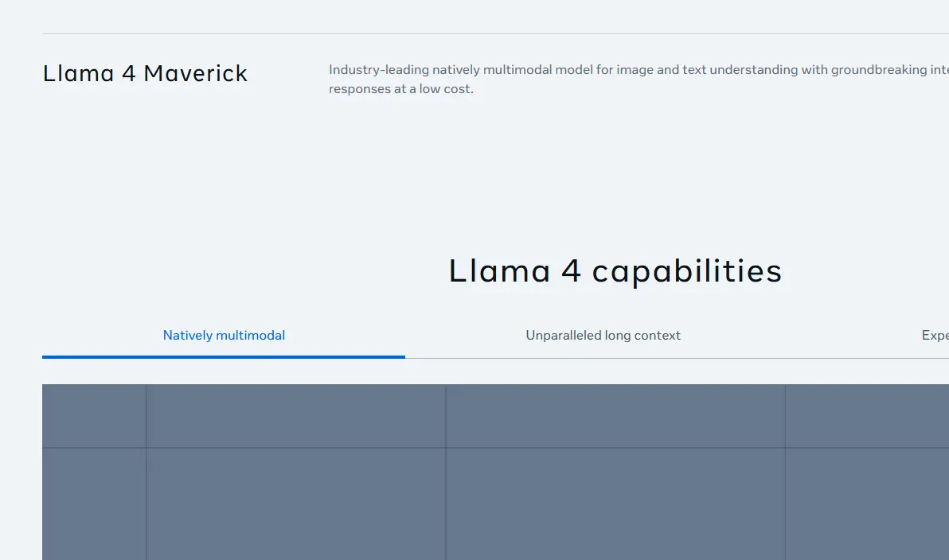Click the gray-blue multimodal preview image
Image resolution: width=949 pixels, height=560 pixels.
tap(496, 472)
